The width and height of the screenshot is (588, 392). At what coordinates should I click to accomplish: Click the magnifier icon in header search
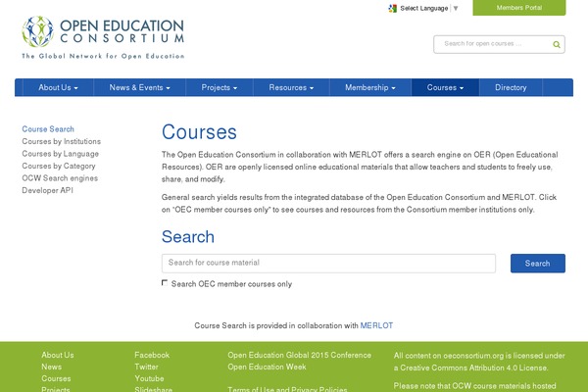tap(557, 45)
